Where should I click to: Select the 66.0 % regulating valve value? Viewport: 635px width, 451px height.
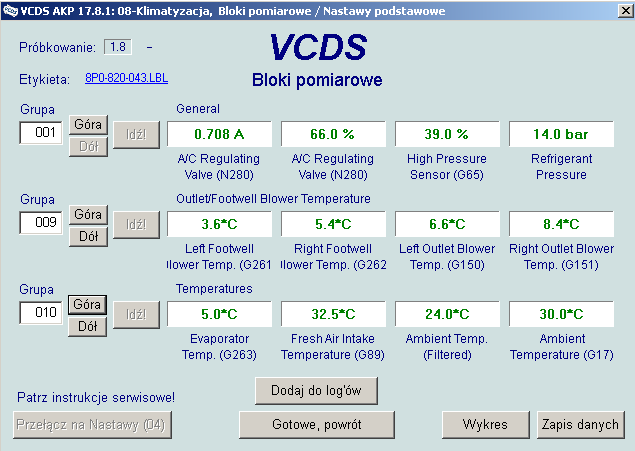[333, 134]
